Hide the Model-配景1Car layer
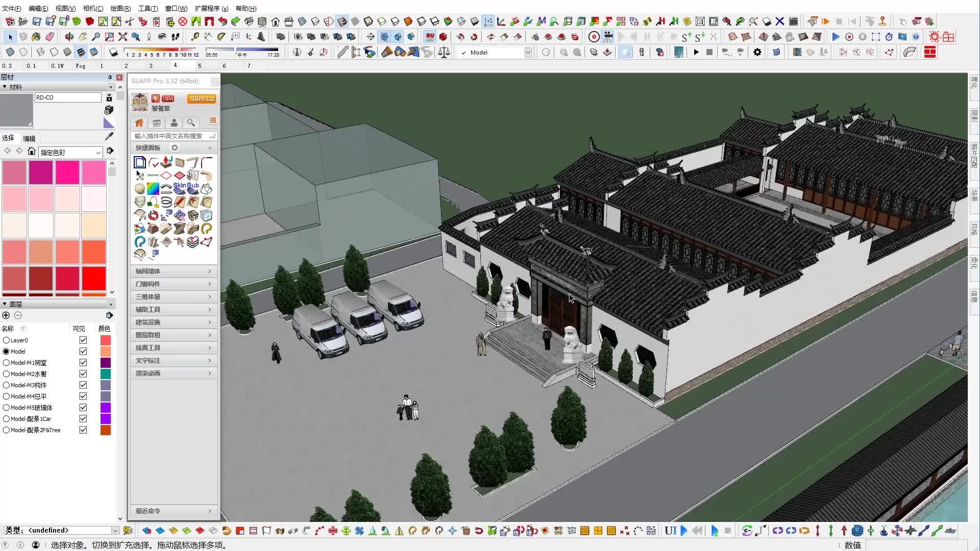This screenshot has width=980, height=551. (x=83, y=419)
